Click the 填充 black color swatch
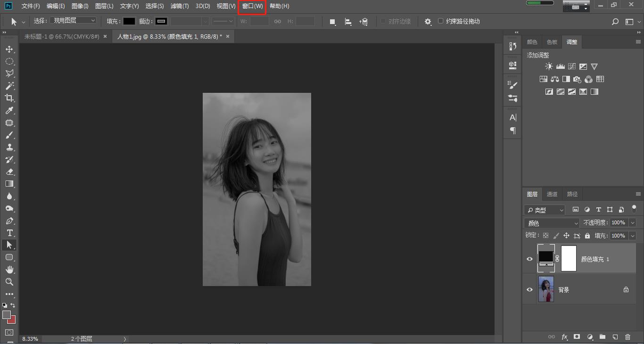The width and height of the screenshot is (644, 344). (129, 21)
